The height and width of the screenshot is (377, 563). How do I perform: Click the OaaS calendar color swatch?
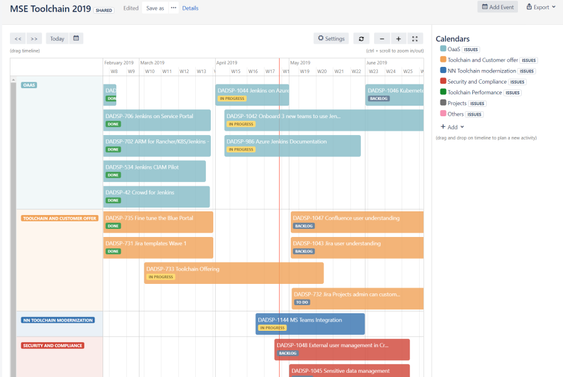(x=443, y=48)
